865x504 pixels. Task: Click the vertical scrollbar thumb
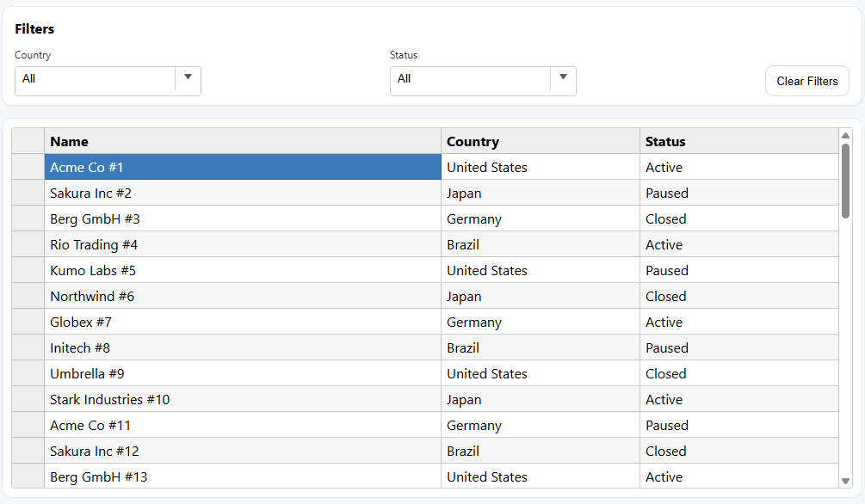click(x=845, y=181)
